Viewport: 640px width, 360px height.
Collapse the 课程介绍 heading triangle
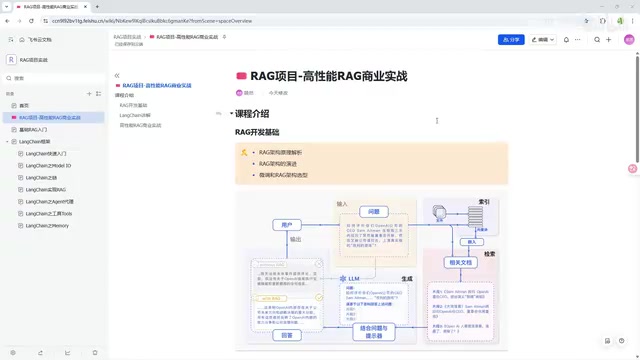(x=231, y=113)
